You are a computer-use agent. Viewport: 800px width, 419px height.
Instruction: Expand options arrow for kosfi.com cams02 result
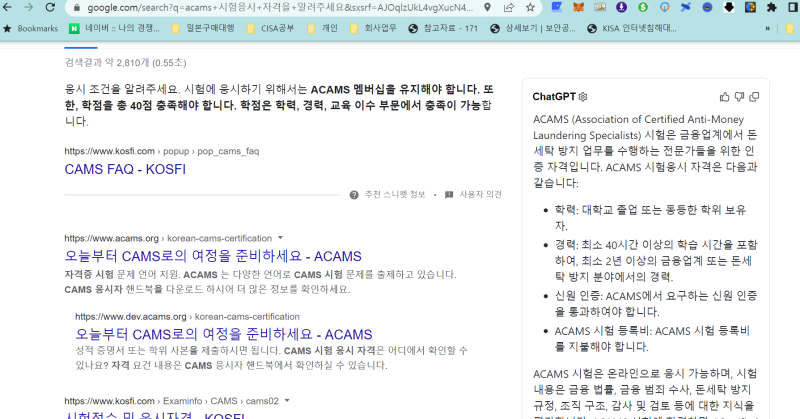click(x=287, y=401)
